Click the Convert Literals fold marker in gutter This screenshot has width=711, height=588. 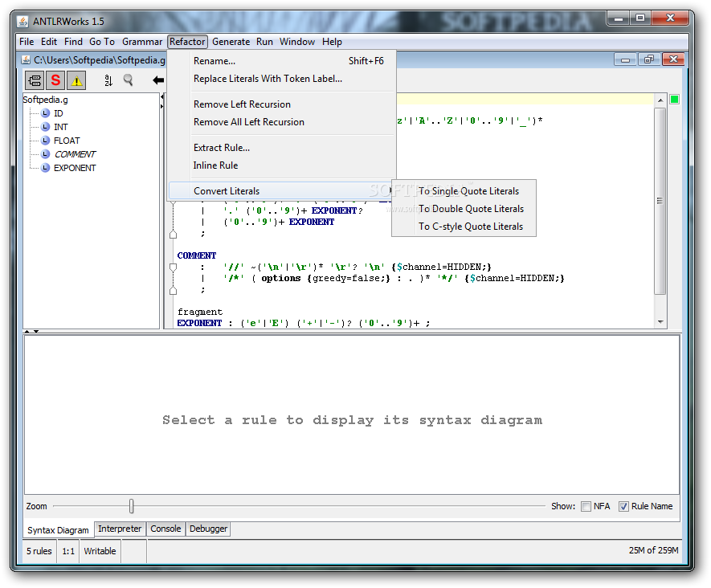(173, 204)
